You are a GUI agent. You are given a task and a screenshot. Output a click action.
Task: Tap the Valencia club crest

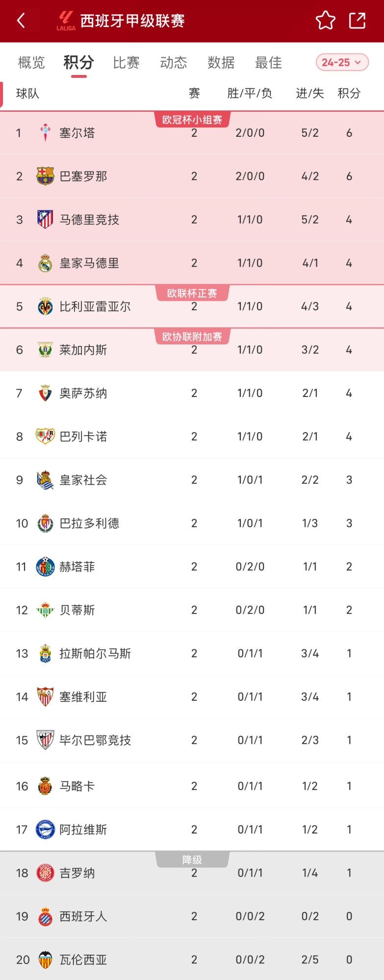tap(45, 959)
